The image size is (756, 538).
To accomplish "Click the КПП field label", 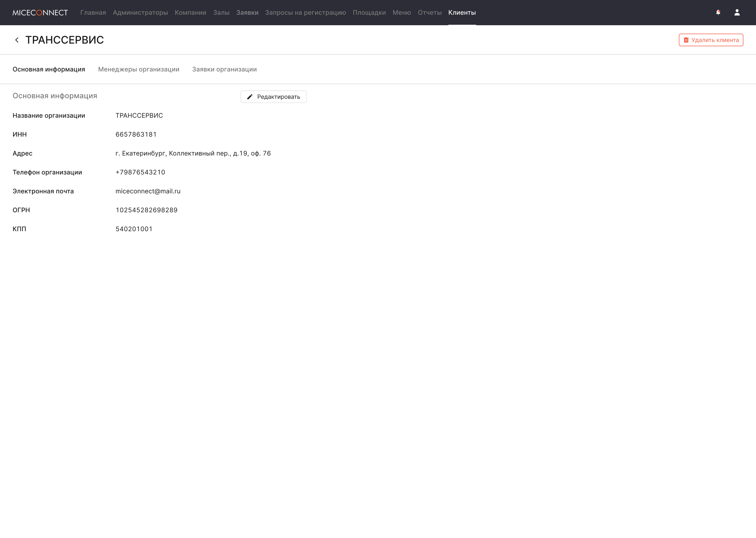I will point(19,229).
